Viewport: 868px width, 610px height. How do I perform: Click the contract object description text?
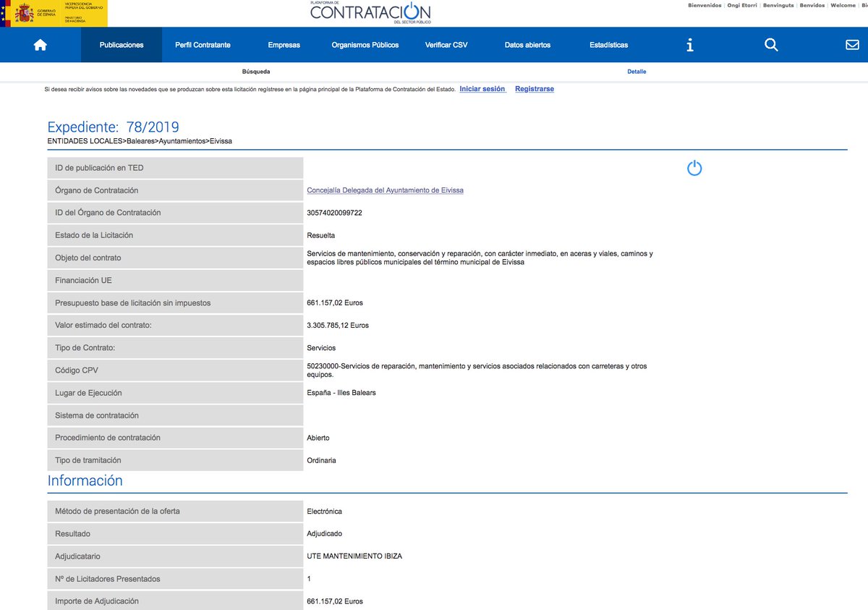click(480, 258)
